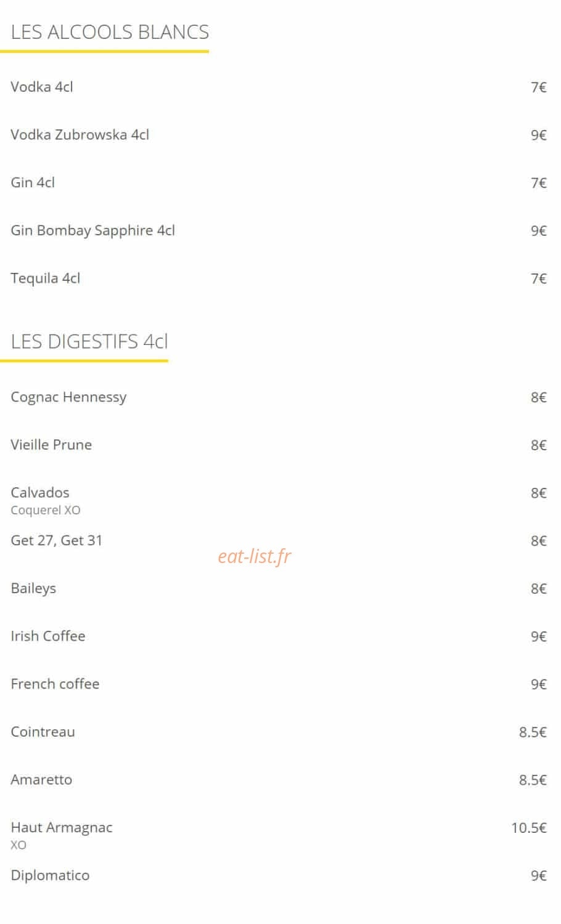Image resolution: width=561 pixels, height=924 pixels.
Task: Click the Tequila 4cl entry
Action: (45, 278)
